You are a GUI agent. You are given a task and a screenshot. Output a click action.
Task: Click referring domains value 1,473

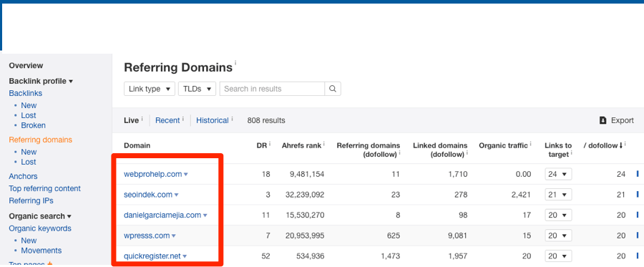coord(390,256)
